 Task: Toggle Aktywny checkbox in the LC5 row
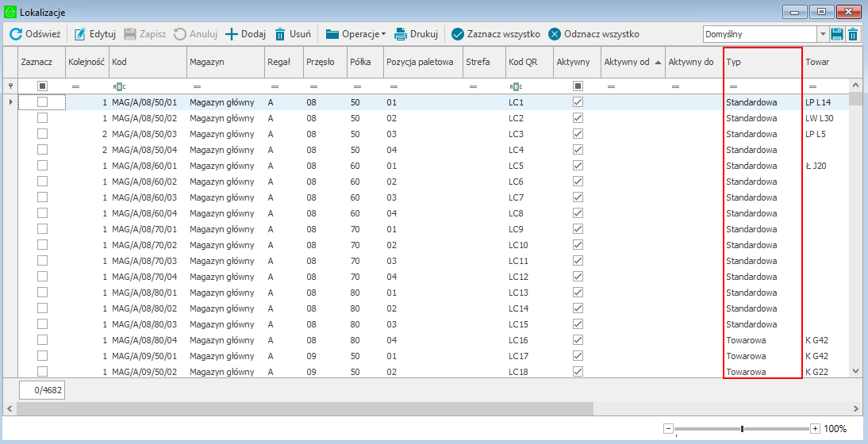(578, 166)
